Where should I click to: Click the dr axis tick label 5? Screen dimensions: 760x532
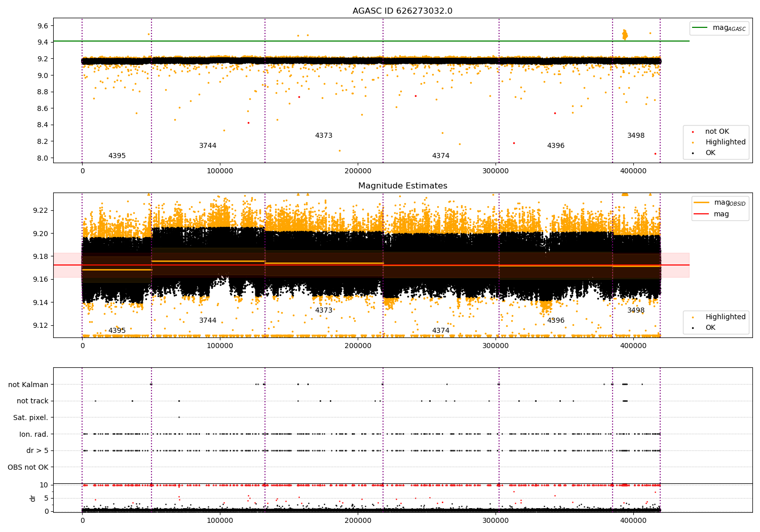[x=46, y=498]
